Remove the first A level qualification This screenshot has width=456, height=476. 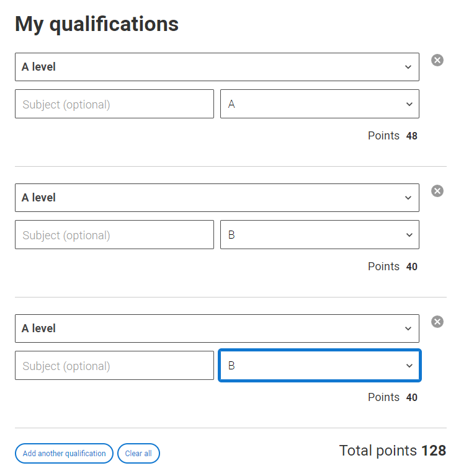437,60
